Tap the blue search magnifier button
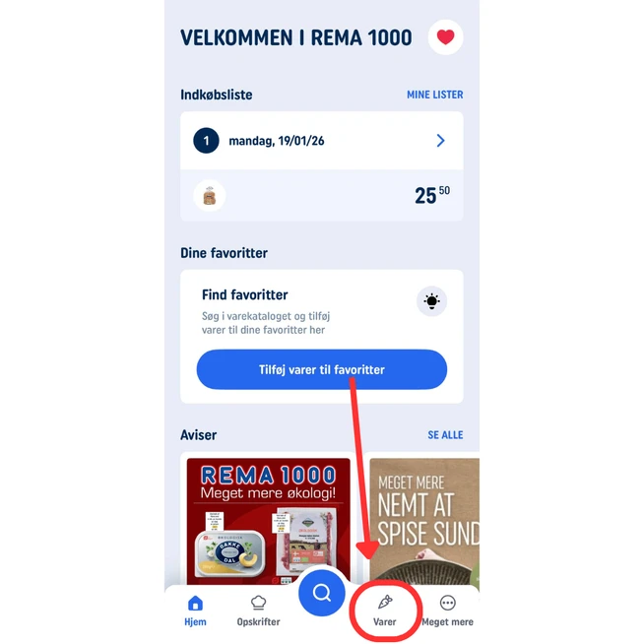Screen dimensions: 644x644 [x=322, y=593]
